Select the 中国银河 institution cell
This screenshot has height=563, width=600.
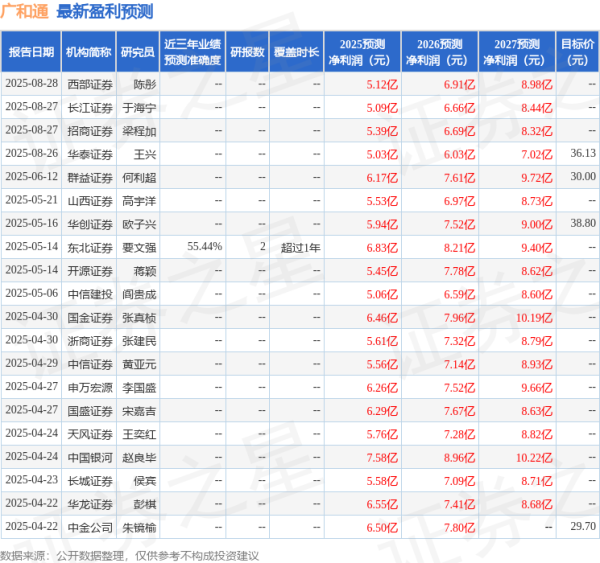click(90, 458)
